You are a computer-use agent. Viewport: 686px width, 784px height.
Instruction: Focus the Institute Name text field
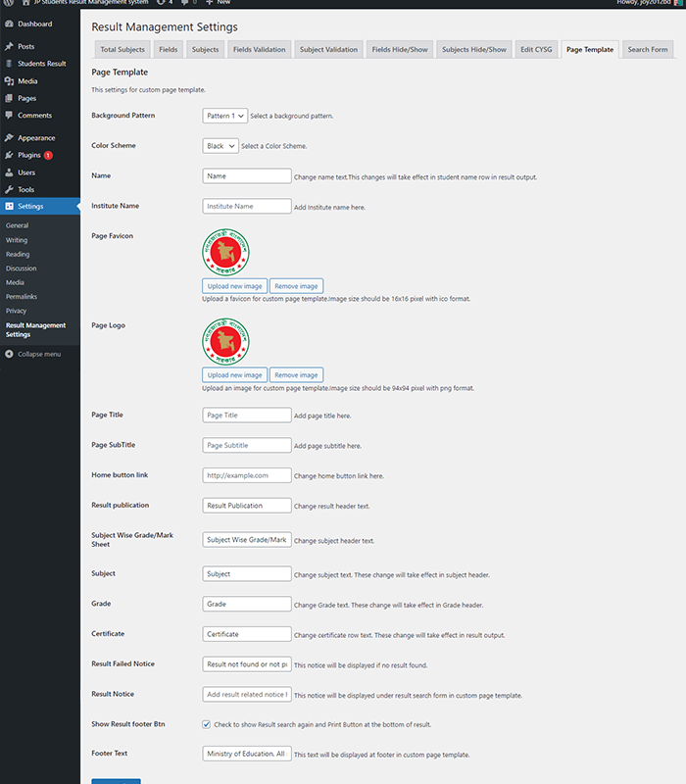click(247, 207)
